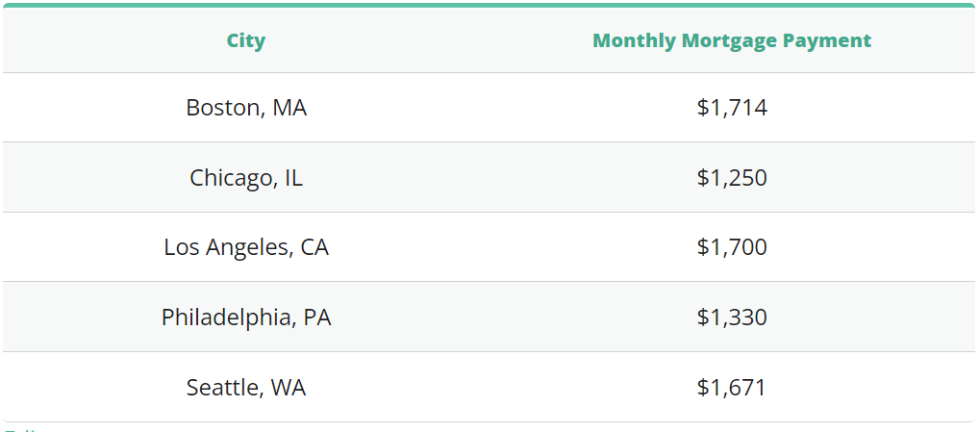Select the Philadelphia, PA city cell
Viewport: 980px width, 432px height.
tap(246, 318)
